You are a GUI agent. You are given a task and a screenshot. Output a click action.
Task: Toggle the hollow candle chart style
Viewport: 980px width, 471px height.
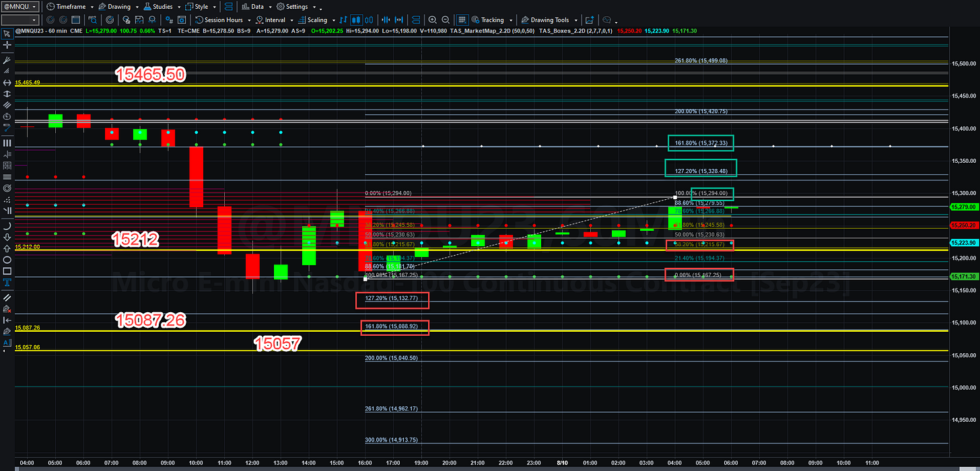pyautogui.click(x=370, y=20)
